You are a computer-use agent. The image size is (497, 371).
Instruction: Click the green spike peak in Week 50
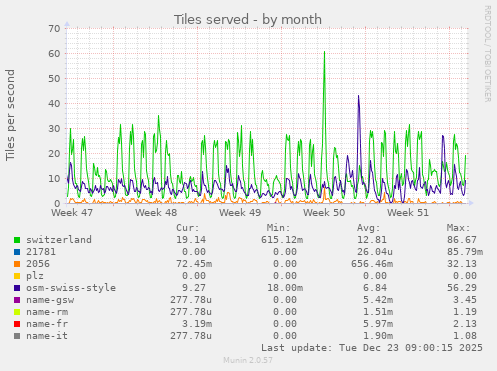[x=324, y=52]
